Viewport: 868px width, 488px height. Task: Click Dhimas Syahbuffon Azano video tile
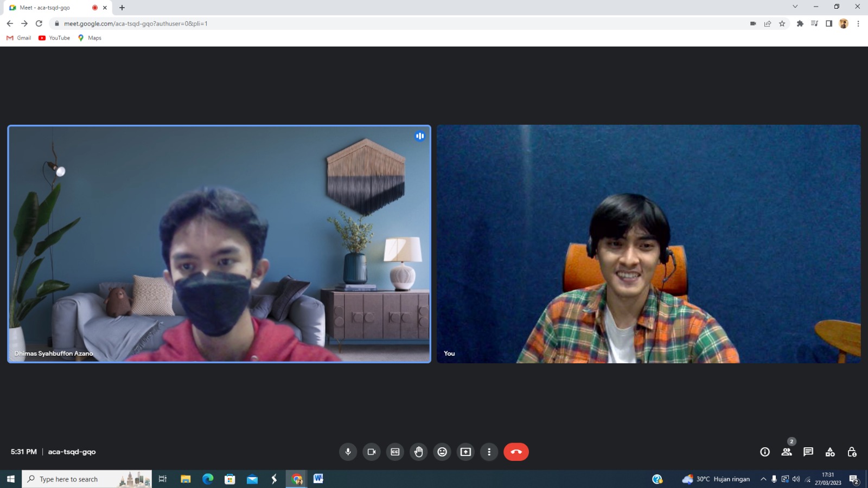(x=219, y=244)
